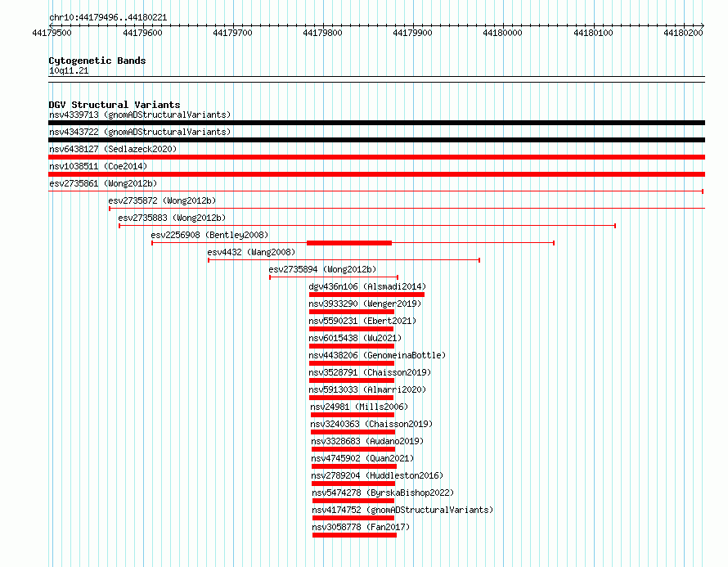Viewport: 728px width, 567px height.
Task: Click the nsv4339713 gnomADStructuralVariants label
Action: 140,115
